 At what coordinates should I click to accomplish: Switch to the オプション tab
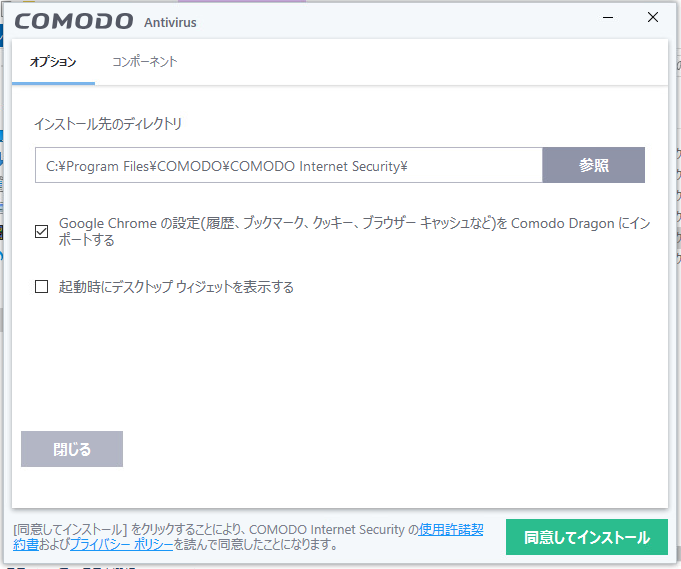tap(53, 62)
